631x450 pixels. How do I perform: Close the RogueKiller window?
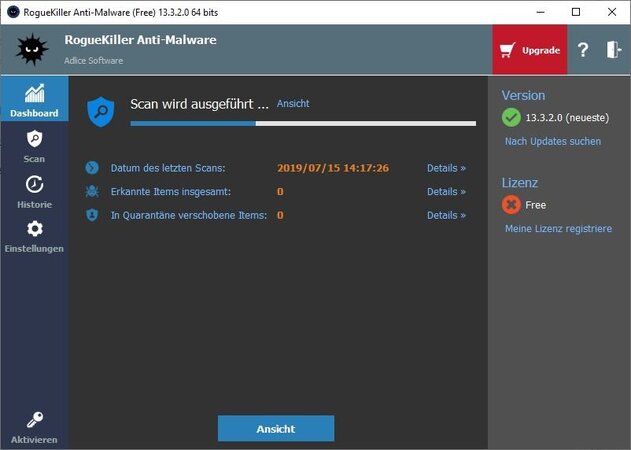click(x=612, y=12)
